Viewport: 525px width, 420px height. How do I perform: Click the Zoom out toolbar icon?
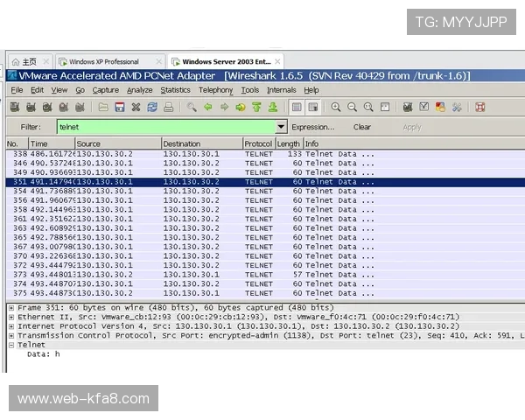pyautogui.click(x=352, y=108)
